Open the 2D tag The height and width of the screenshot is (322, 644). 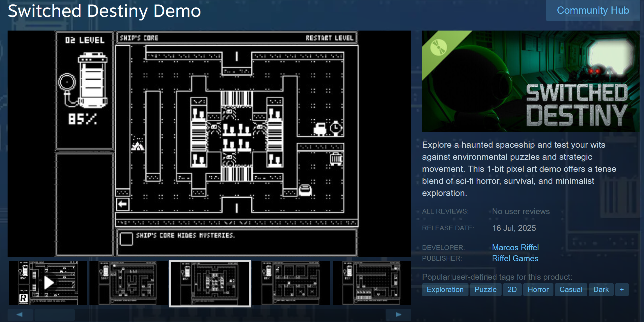pos(512,289)
